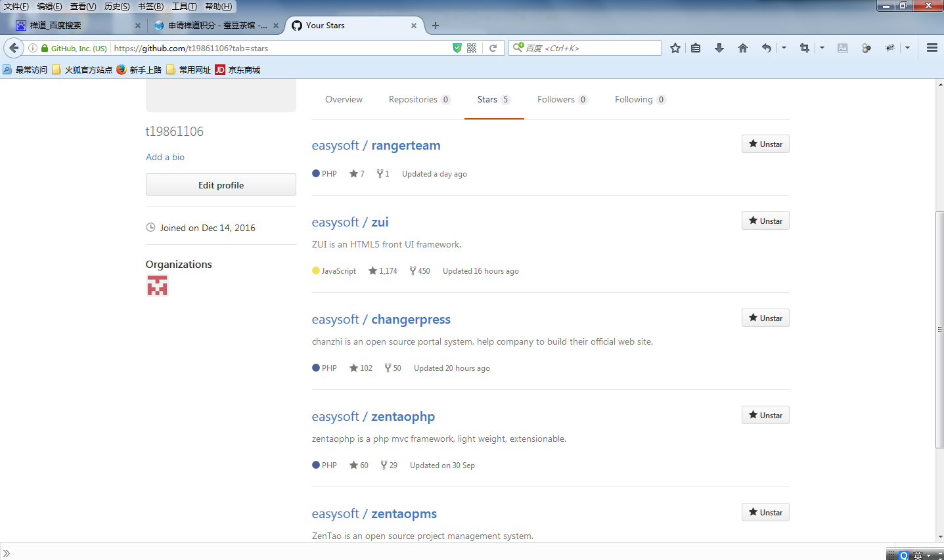
Task: Click the Aa reader toolbar icon
Action: tap(843, 48)
